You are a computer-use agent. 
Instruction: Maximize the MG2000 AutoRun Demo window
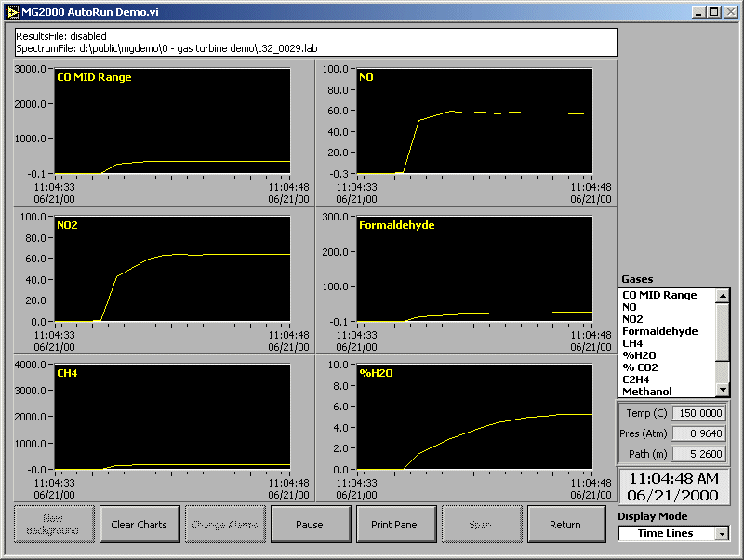pos(713,12)
